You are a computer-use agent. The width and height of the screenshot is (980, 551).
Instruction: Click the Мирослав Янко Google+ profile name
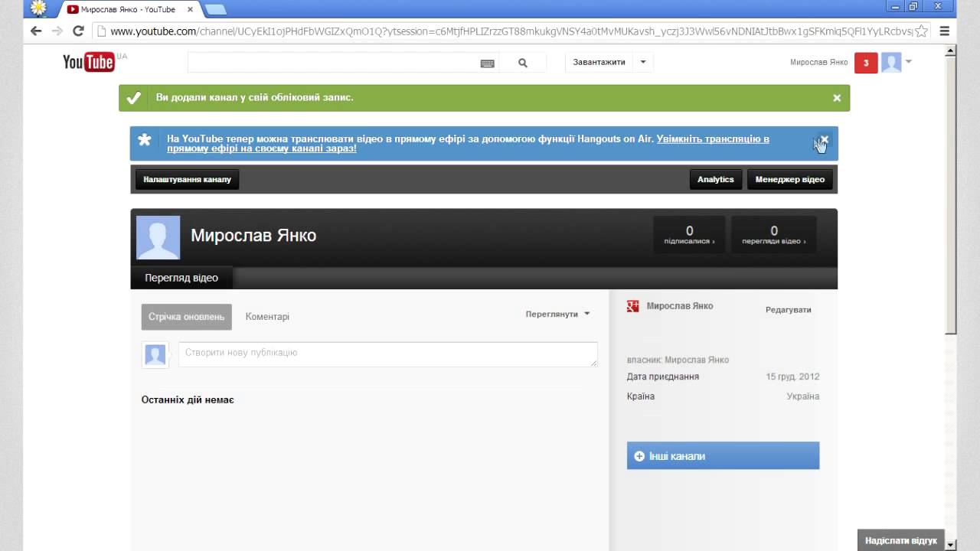tap(680, 306)
